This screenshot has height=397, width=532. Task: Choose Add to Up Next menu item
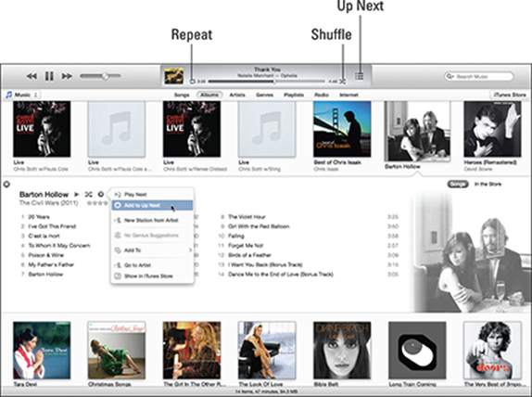point(152,206)
